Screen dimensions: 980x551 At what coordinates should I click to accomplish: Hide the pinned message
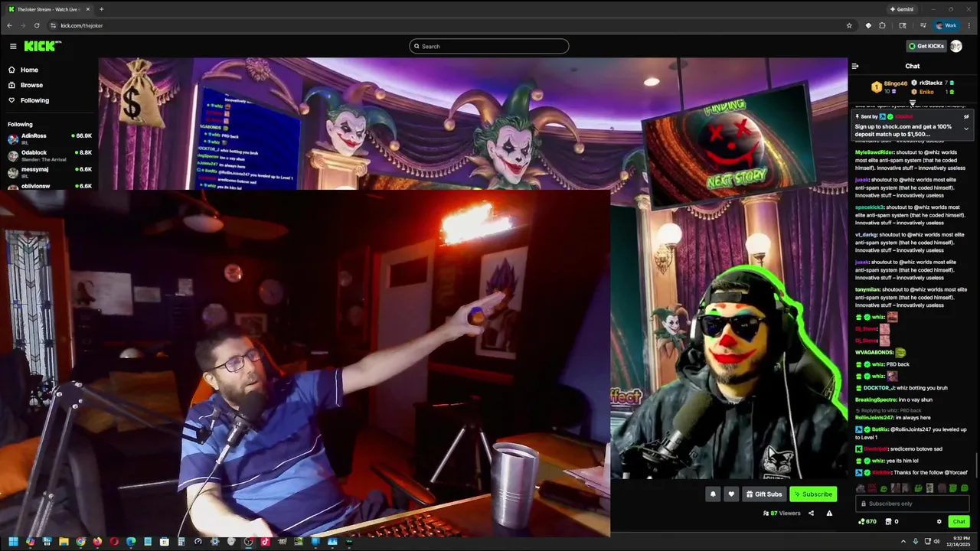966,116
